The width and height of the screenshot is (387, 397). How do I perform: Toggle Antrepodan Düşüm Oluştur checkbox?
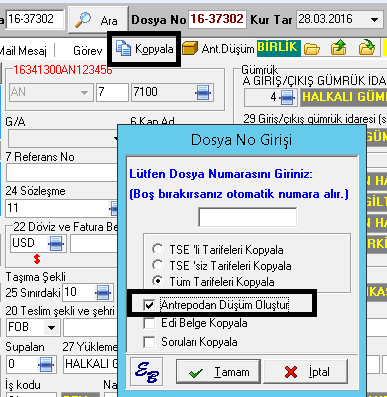point(149,305)
